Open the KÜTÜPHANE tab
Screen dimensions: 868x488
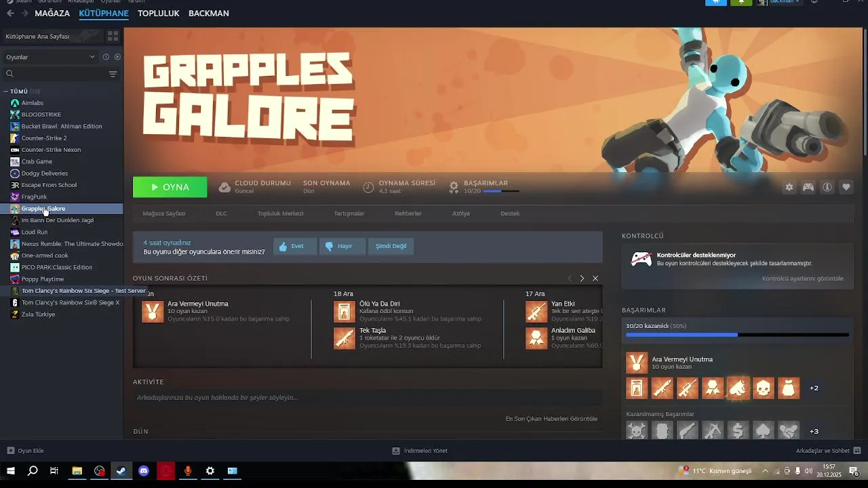[104, 13]
